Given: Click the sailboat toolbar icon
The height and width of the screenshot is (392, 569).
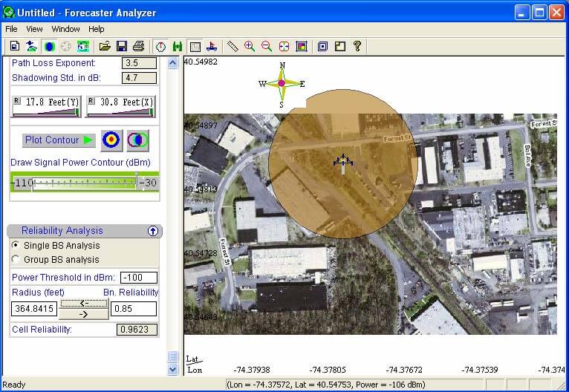Looking at the screenshot, I should point(212,47).
